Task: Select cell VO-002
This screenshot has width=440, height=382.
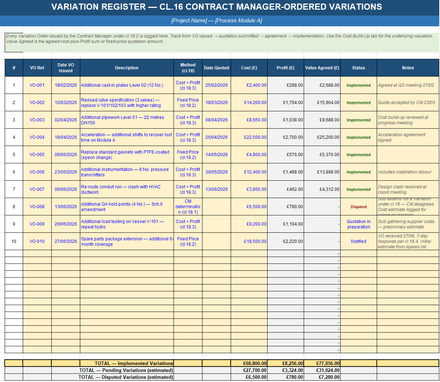Action: click(x=37, y=103)
